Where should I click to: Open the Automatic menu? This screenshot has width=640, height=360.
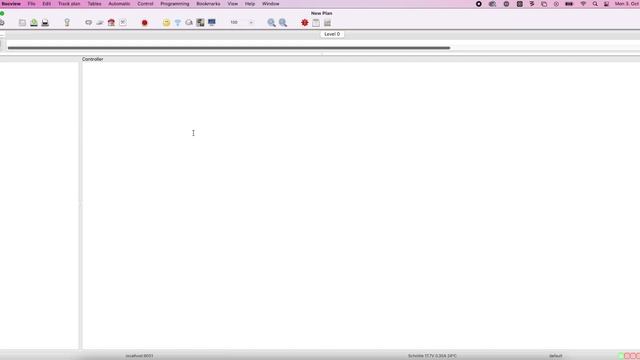click(119, 4)
